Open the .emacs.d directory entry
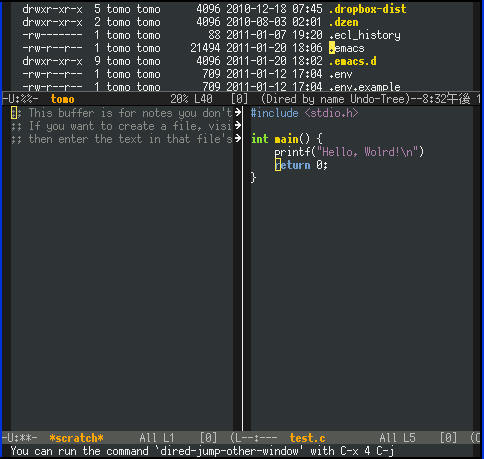The width and height of the screenshot is (484, 459). (352, 61)
